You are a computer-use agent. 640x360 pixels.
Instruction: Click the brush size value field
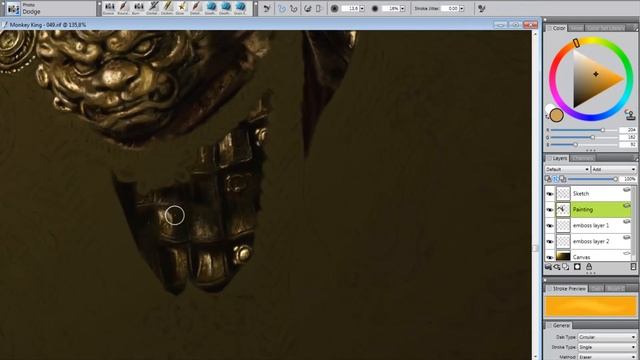click(350, 9)
